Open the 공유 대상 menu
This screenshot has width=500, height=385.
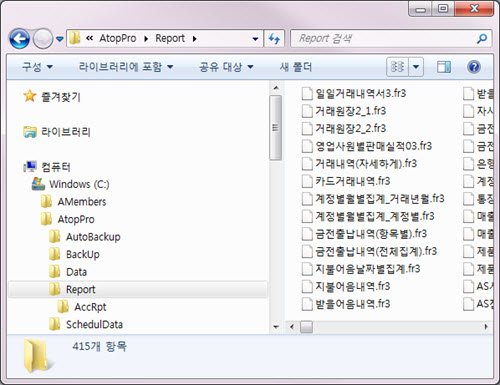pyautogui.click(x=226, y=67)
